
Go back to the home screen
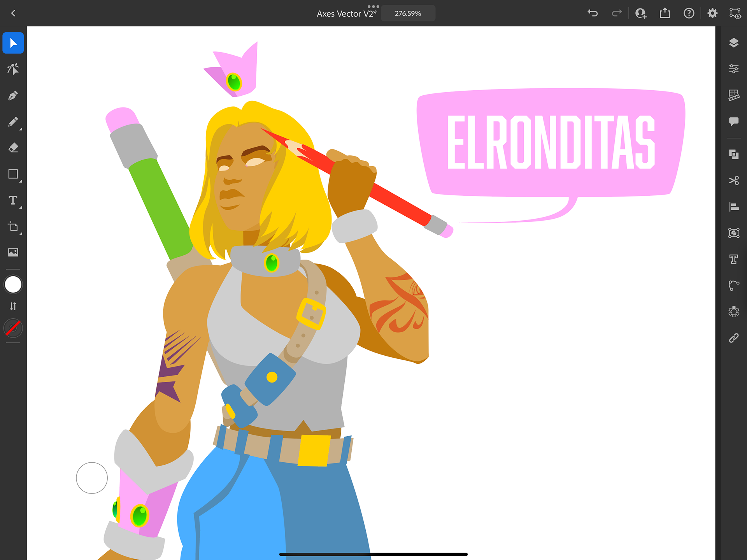(x=13, y=13)
